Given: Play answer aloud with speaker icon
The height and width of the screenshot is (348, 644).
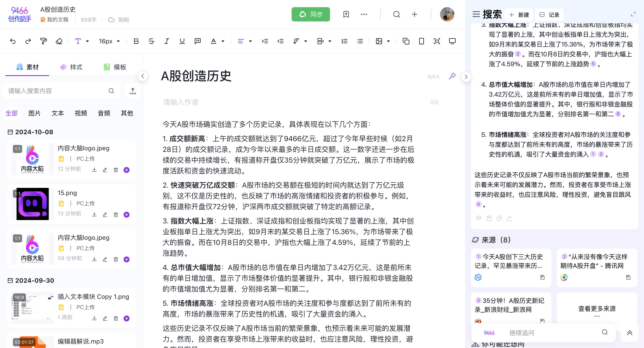Looking at the screenshot, I should click(479, 218).
